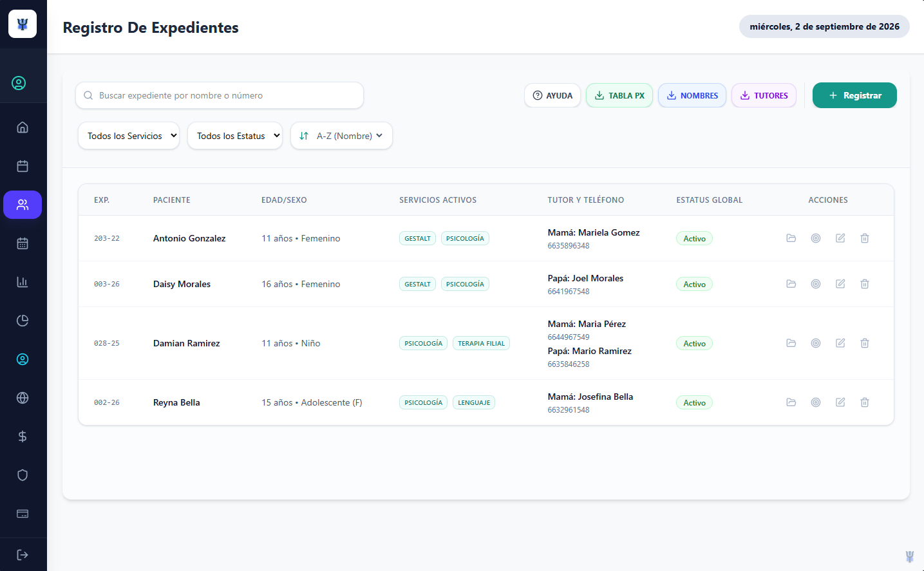Click Activo status for Daisy Morales
924x571 pixels.
694,284
